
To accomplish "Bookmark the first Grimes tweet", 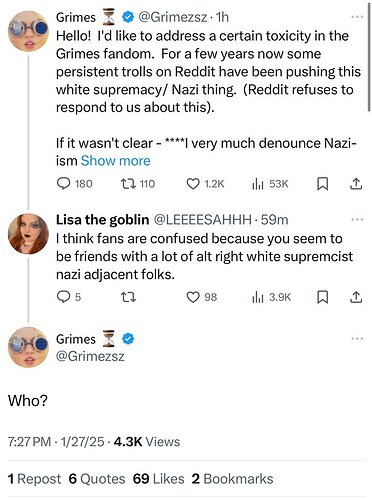I will 322,184.
